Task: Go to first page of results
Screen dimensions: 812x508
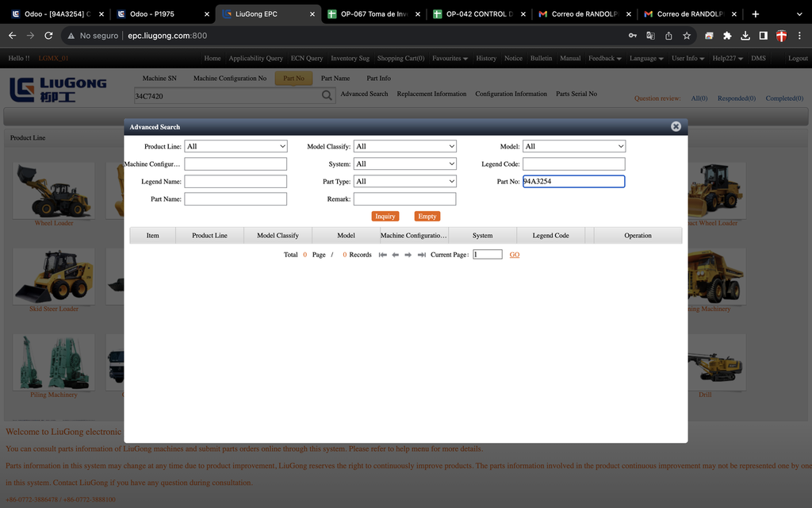Action: coord(383,255)
